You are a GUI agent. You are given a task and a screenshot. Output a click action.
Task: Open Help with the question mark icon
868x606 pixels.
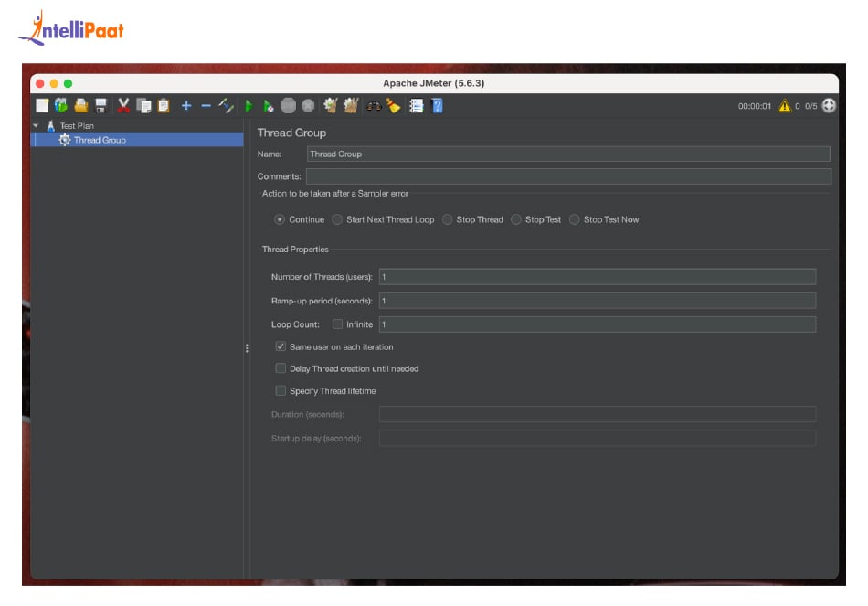[x=438, y=105]
